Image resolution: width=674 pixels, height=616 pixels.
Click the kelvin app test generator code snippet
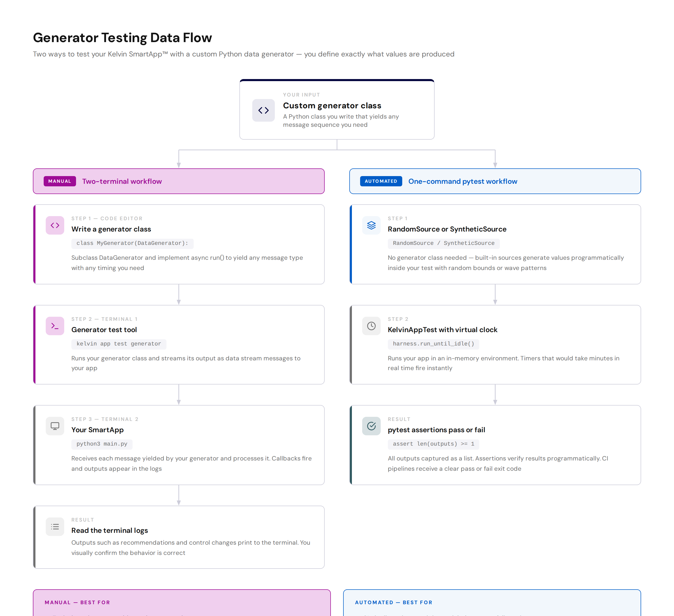119,344
